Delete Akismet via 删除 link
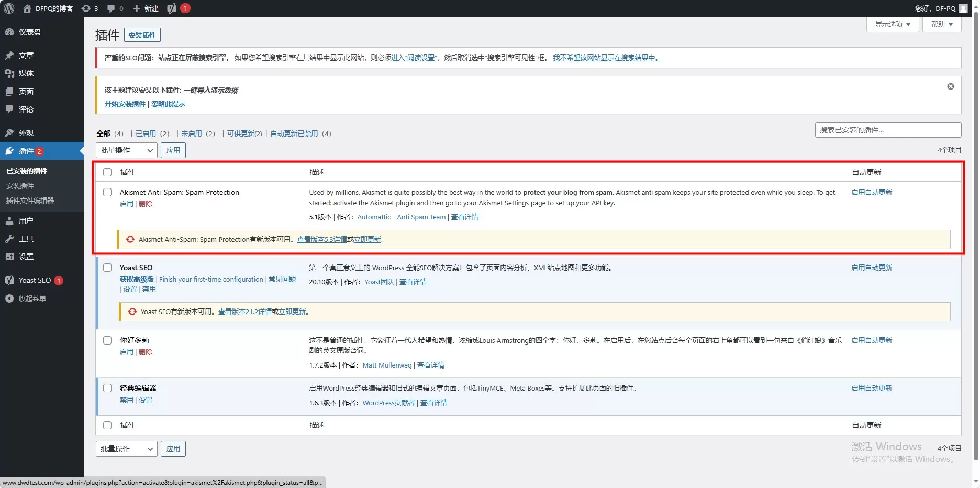This screenshot has height=488, width=980. [146, 204]
